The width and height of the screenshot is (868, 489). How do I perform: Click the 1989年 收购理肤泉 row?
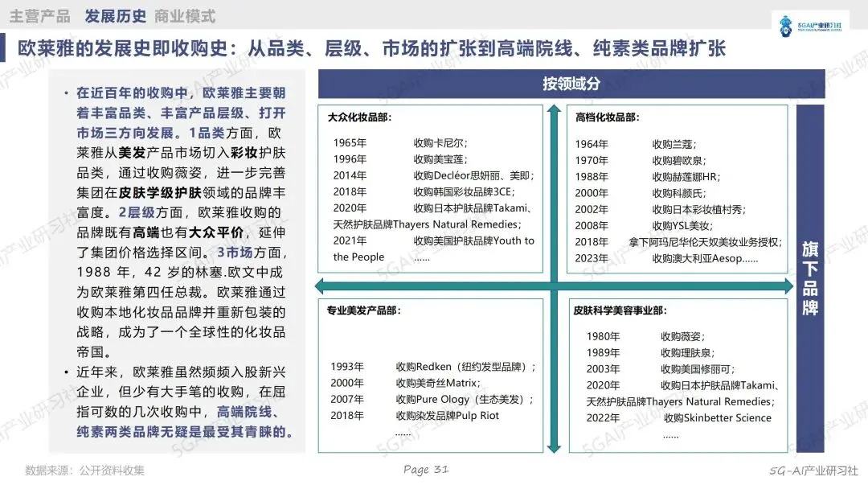click(651, 353)
